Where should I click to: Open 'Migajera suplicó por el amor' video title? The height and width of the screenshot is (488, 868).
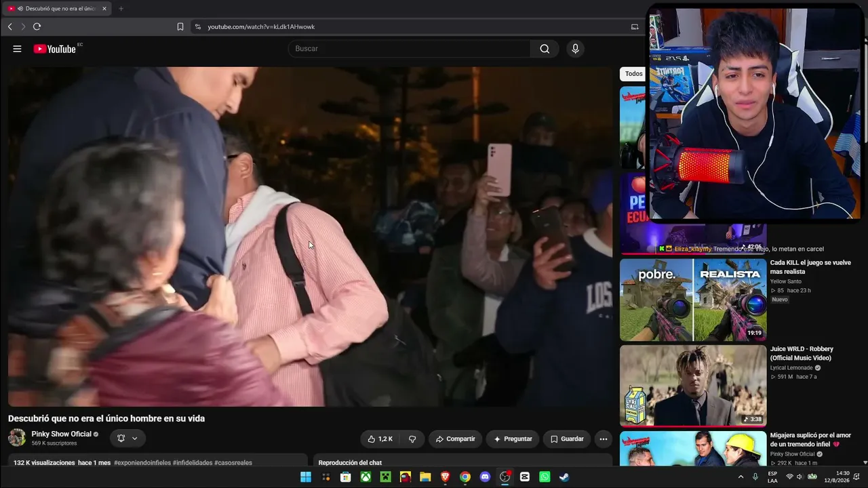(x=810, y=440)
